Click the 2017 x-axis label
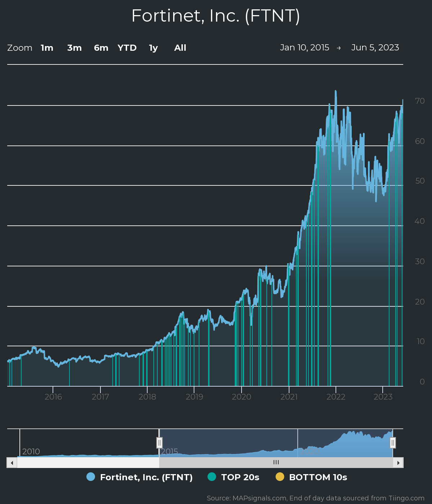The width and height of the screenshot is (432, 504). click(100, 397)
